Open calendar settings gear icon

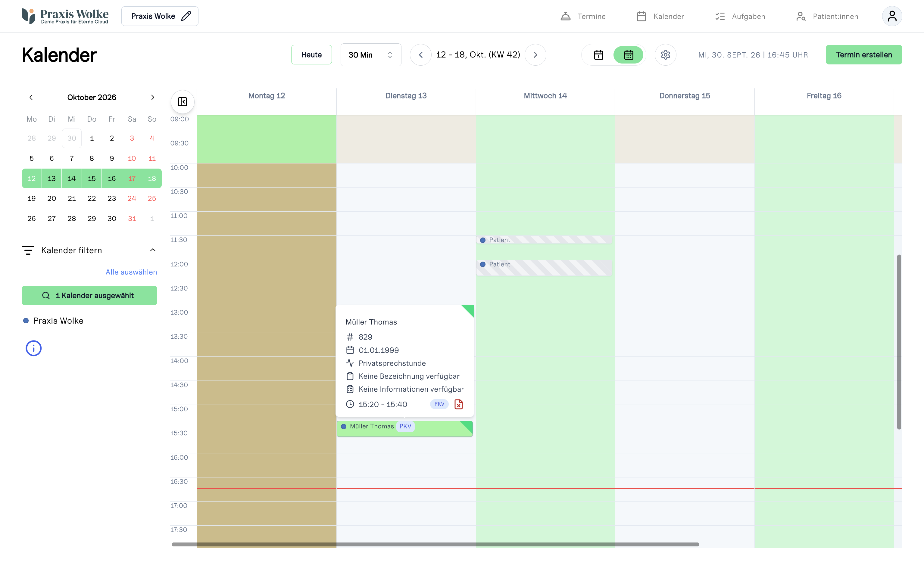point(665,55)
